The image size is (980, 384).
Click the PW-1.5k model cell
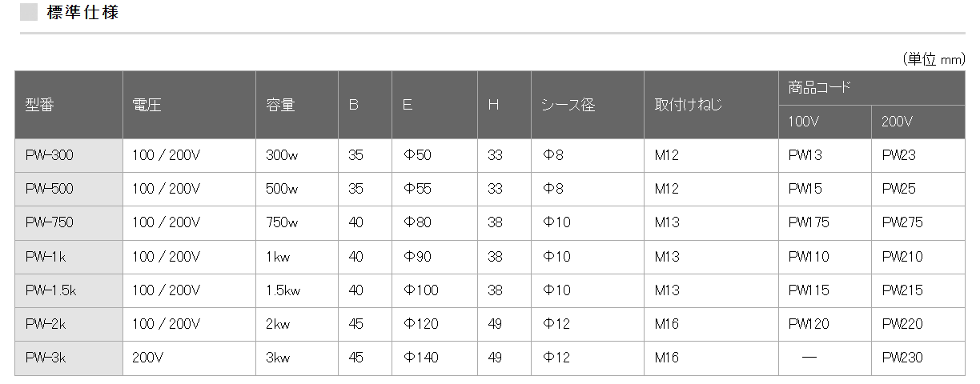coord(50,290)
